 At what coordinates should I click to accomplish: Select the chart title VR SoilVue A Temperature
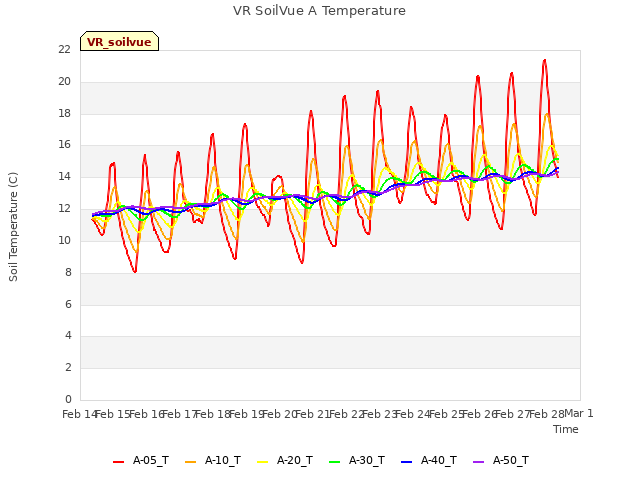tap(319, 11)
